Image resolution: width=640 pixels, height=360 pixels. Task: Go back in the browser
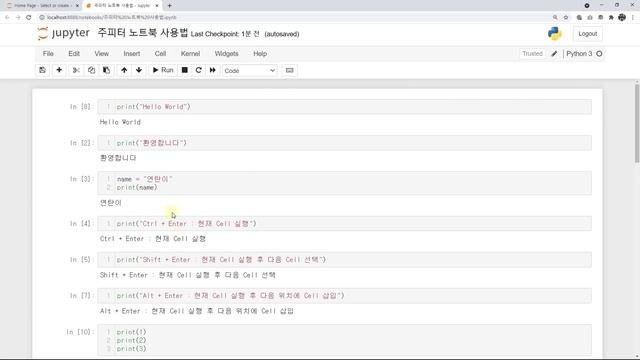coord(7,17)
